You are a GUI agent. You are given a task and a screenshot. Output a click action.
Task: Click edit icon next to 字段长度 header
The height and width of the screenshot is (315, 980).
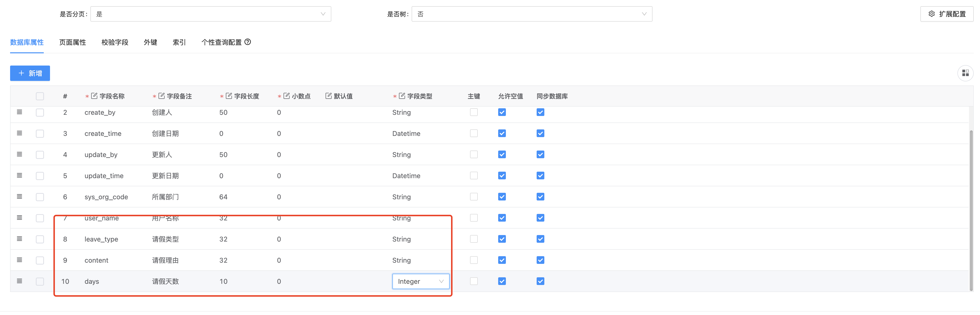(x=229, y=96)
